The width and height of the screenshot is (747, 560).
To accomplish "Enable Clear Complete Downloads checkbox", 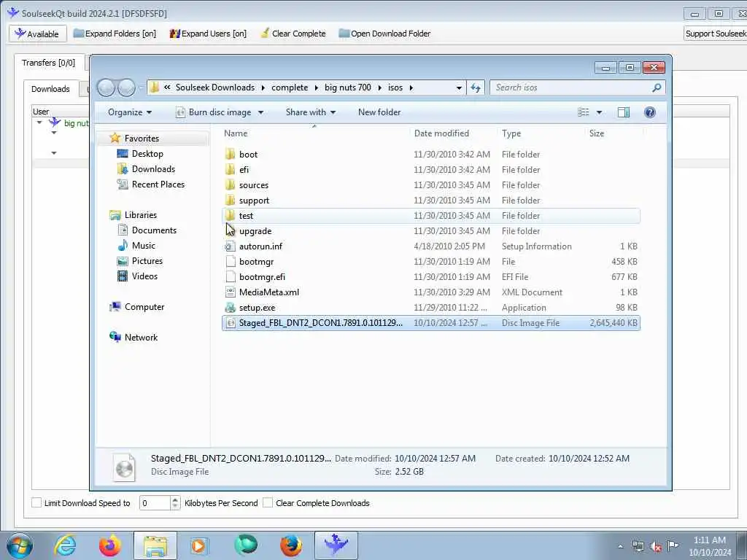I will 268,503.
